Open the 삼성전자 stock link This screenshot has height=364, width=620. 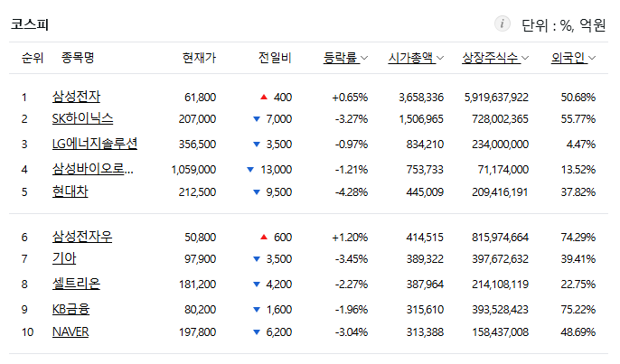click(x=76, y=97)
